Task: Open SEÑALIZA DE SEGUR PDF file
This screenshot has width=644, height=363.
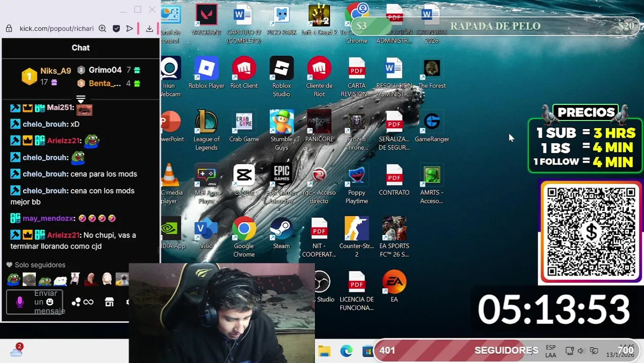Action: pyautogui.click(x=394, y=131)
